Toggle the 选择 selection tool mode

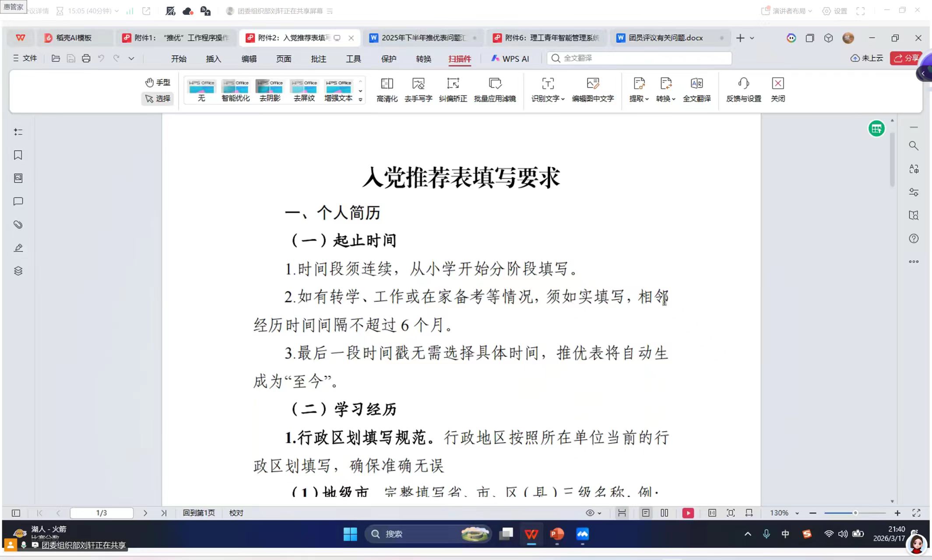pyautogui.click(x=158, y=98)
